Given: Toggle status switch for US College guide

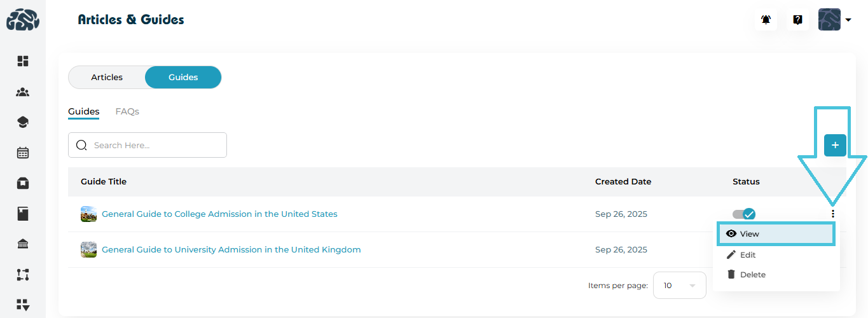Looking at the screenshot, I should [744, 214].
